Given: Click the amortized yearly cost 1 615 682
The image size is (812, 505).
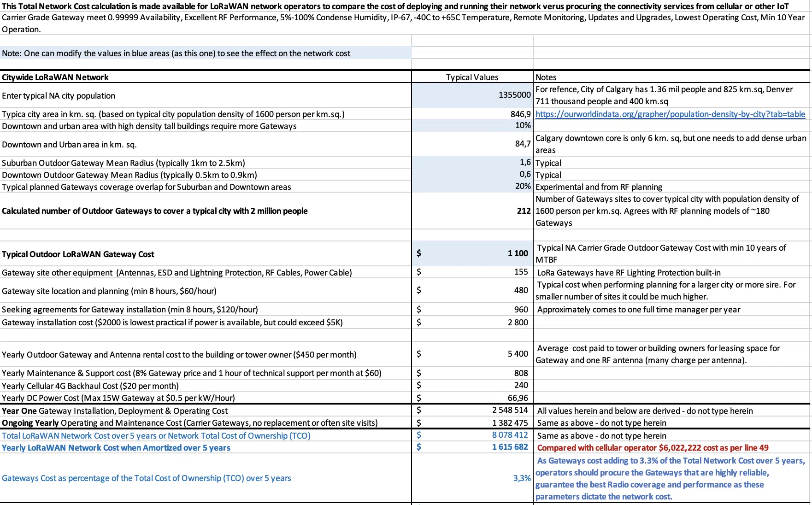Looking at the screenshot, I should tap(510, 447).
